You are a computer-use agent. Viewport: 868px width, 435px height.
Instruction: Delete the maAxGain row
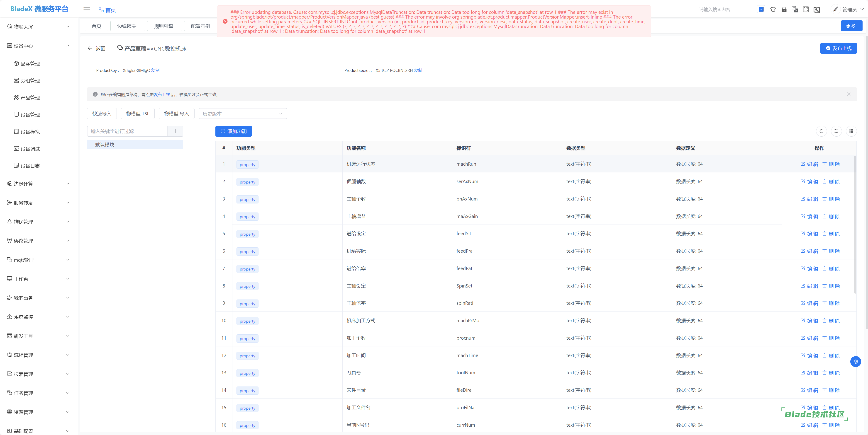click(831, 217)
